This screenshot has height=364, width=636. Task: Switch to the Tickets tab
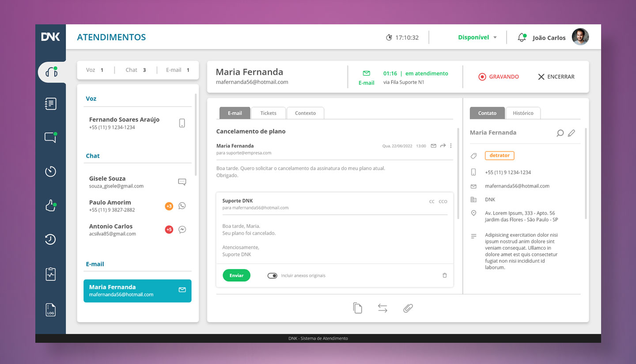(268, 113)
